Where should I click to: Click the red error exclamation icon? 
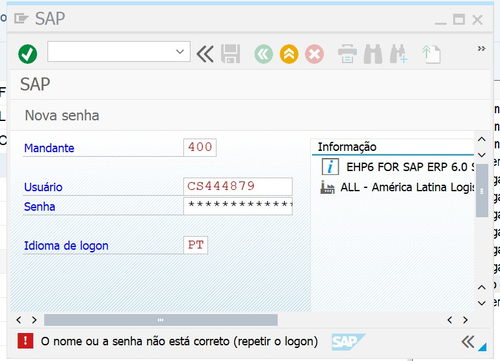(25, 341)
